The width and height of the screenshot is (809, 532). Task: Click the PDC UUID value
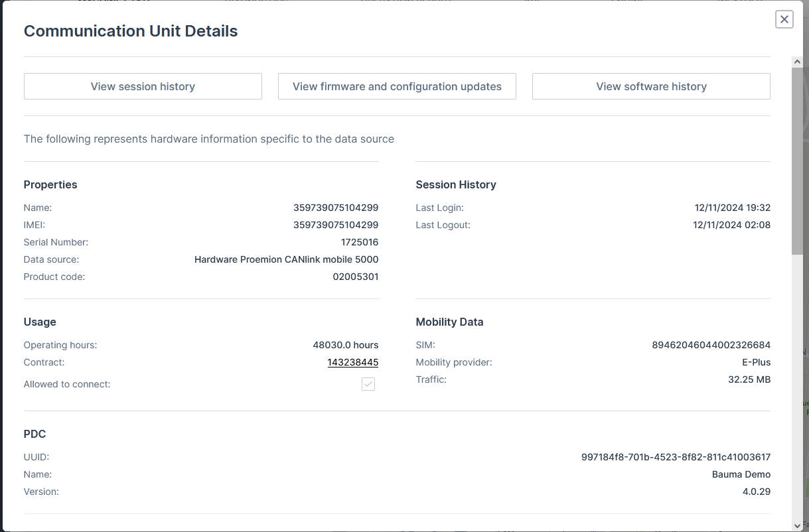(x=676, y=457)
